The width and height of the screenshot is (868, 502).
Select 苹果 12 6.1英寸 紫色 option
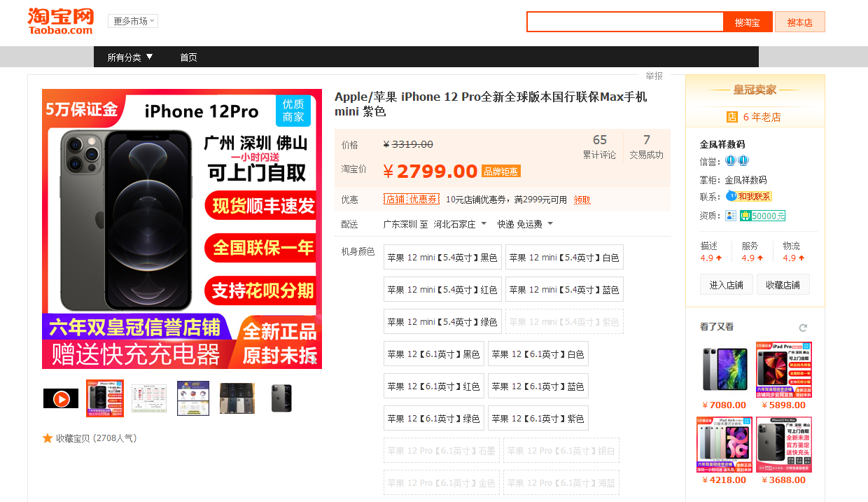pyautogui.click(x=538, y=419)
